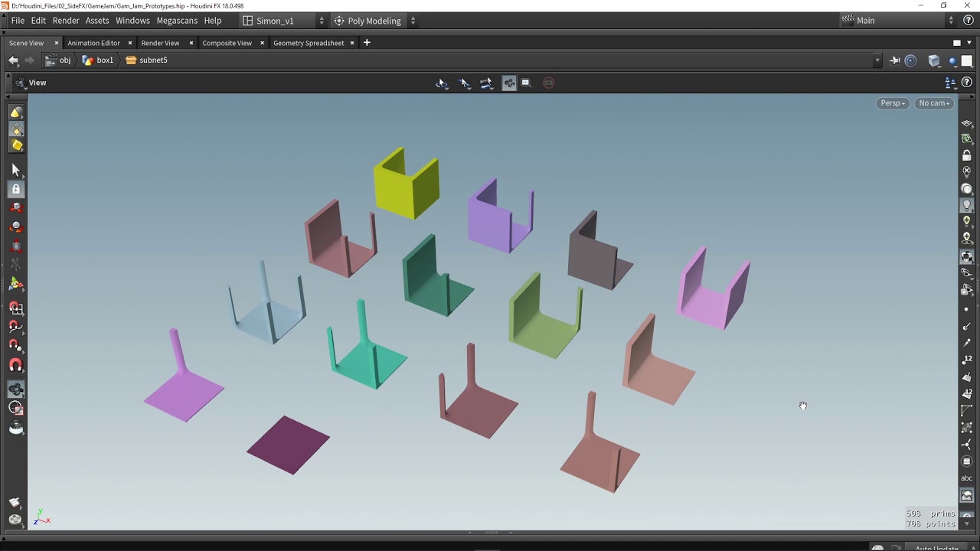Open the Megascans menu
Image resolution: width=980 pixels, height=551 pixels.
[x=177, y=21]
